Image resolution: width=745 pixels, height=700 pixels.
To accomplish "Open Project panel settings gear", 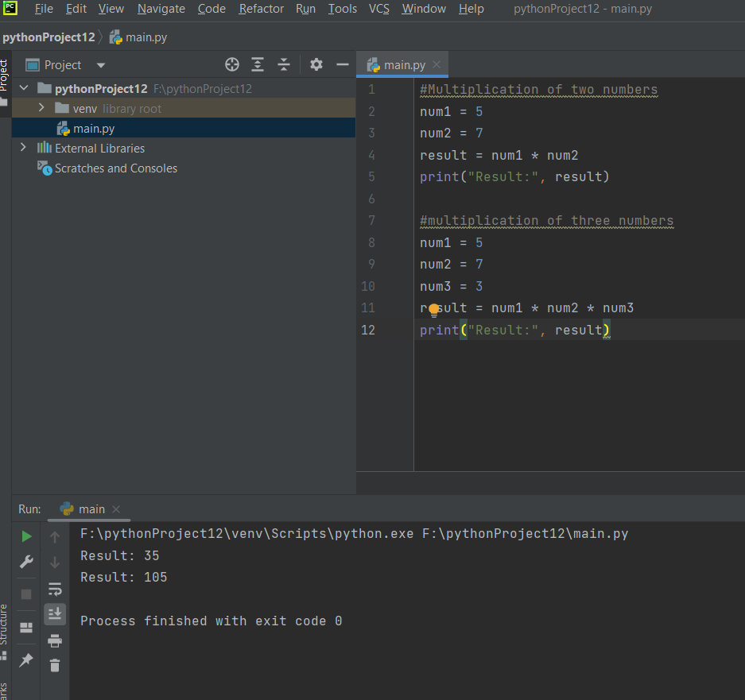I will click(316, 65).
